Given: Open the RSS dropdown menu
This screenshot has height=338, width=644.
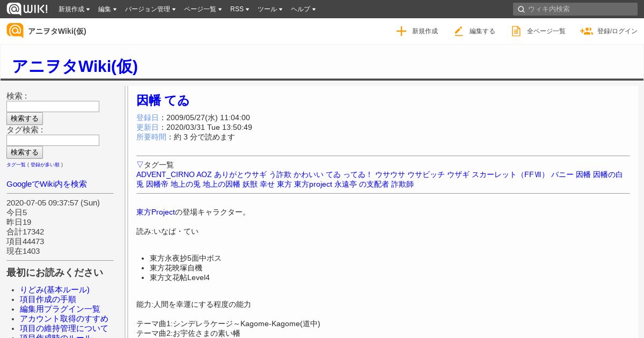Looking at the screenshot, I should point(239,9).
